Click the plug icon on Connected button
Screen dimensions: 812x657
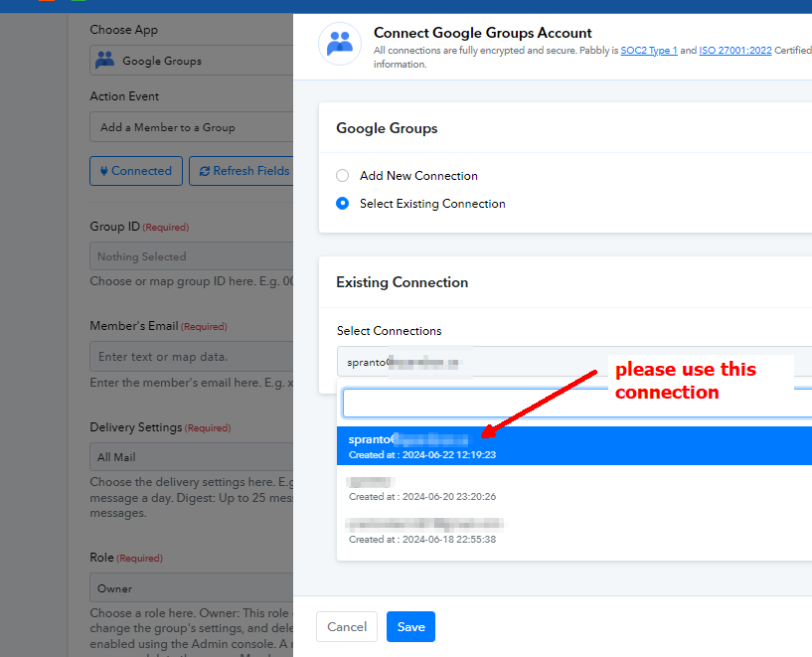[103, 171]
